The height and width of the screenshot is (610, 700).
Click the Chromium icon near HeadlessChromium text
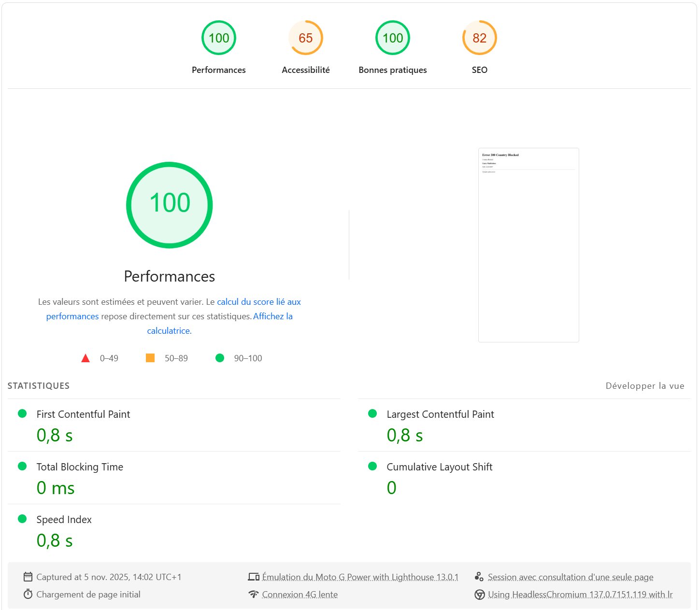pyautogui.click(x=479, y=595)
